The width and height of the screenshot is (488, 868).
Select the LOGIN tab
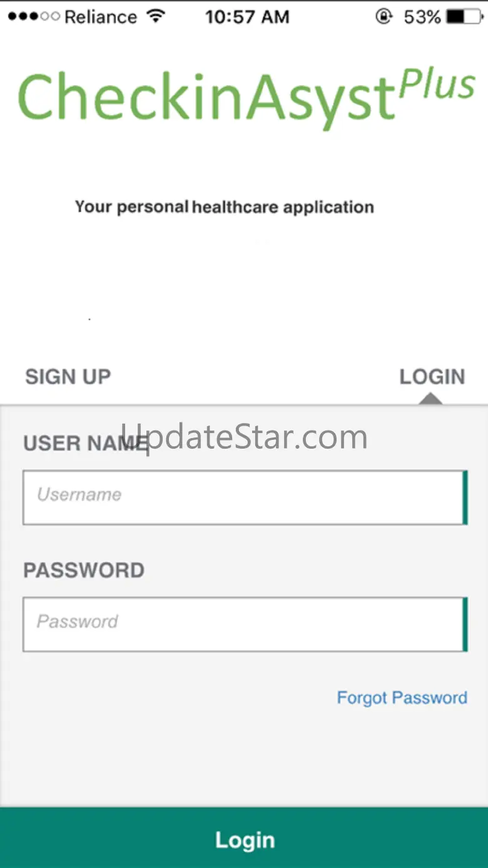click(432, 377)
